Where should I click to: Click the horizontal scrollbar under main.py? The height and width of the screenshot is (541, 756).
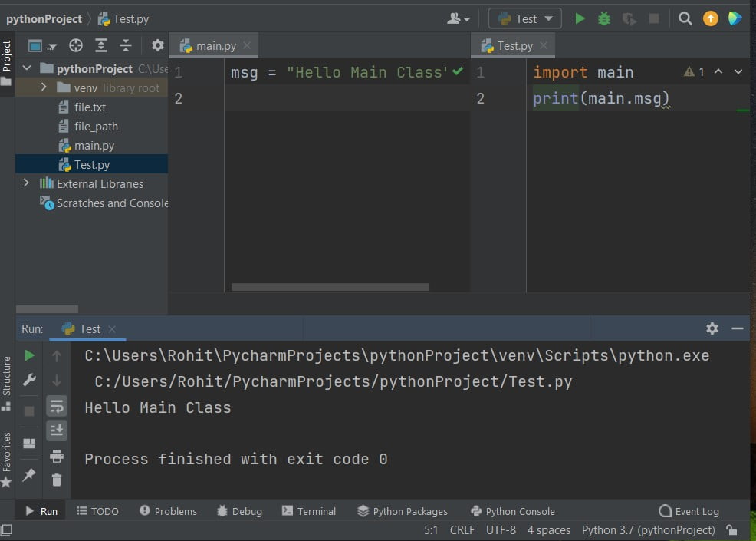(x=330, y=286)
